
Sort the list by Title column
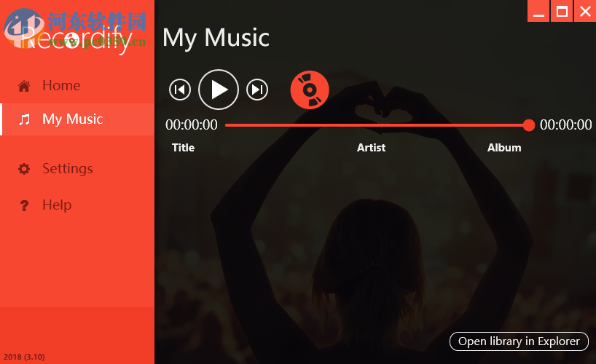(183, 148)
